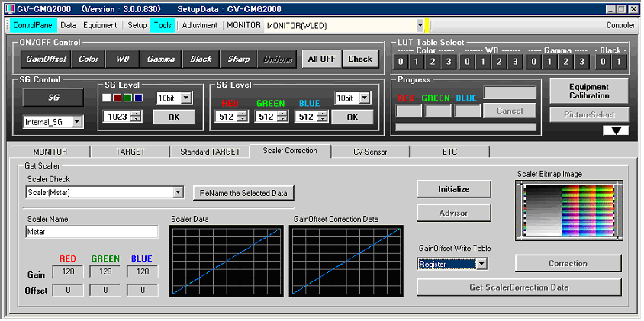Click the Scaler Data graph
Image resolution: width=644 pixels, height=321 pixels.
pos(227,261)
